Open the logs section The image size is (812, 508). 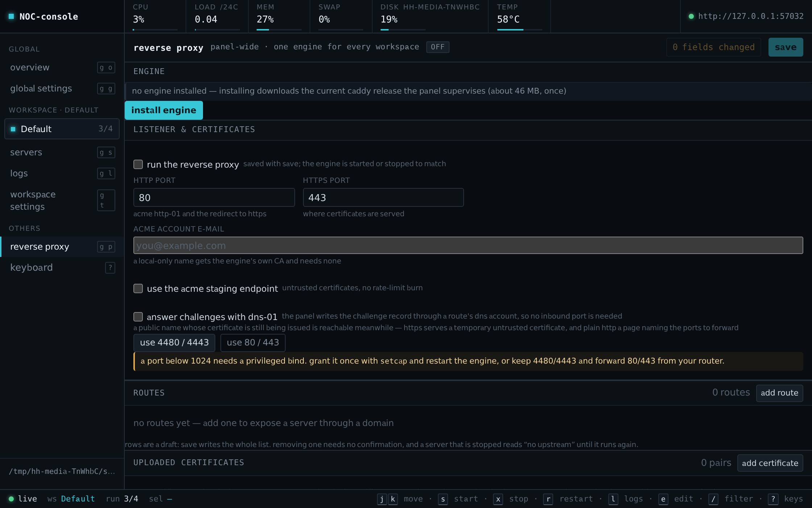pos(62,173)
